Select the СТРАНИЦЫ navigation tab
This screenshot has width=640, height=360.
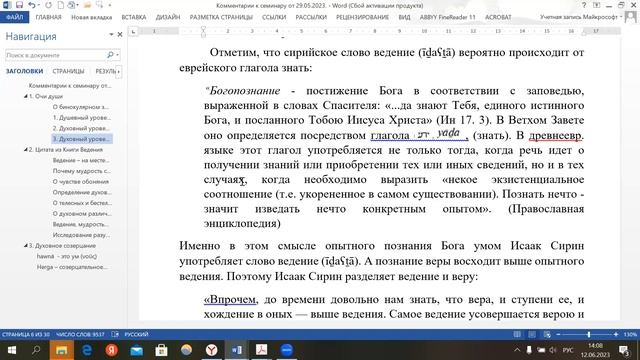(x=68, y=71)
